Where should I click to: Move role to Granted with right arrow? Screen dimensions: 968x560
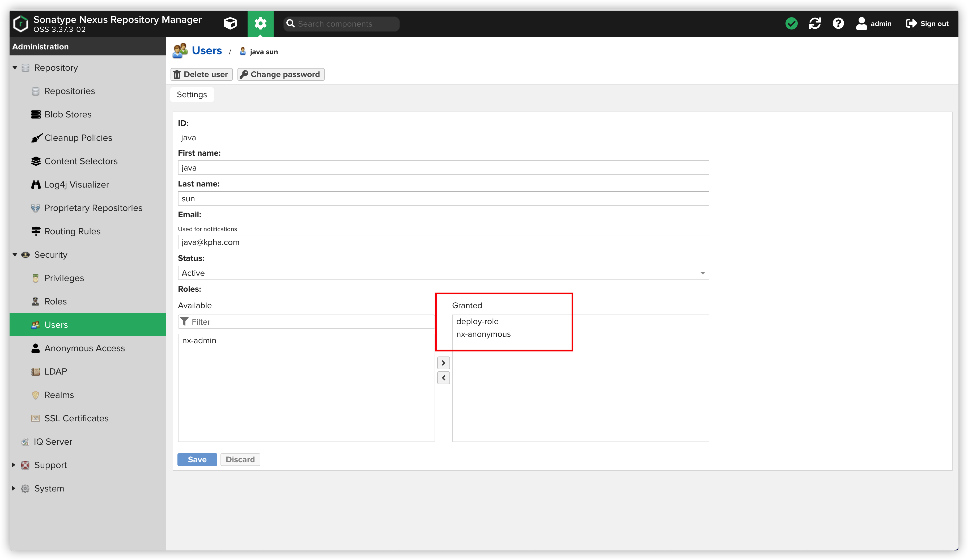tap(443, 363)
